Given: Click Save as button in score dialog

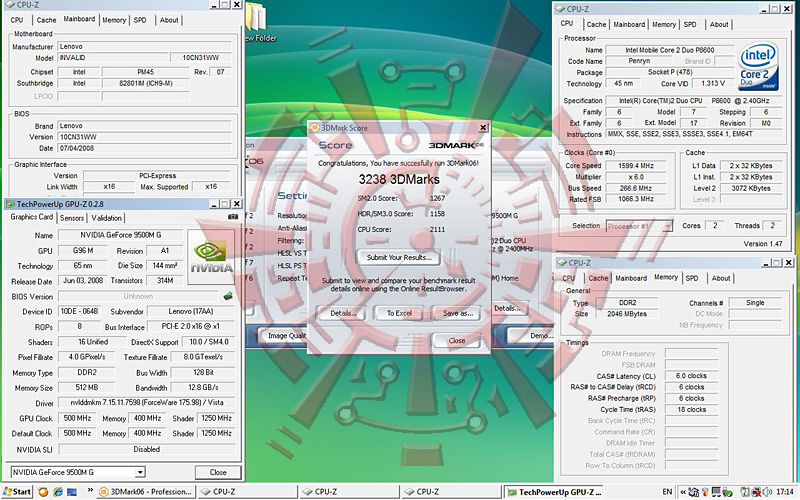Looking at the screenshot, I should point(458,313).
